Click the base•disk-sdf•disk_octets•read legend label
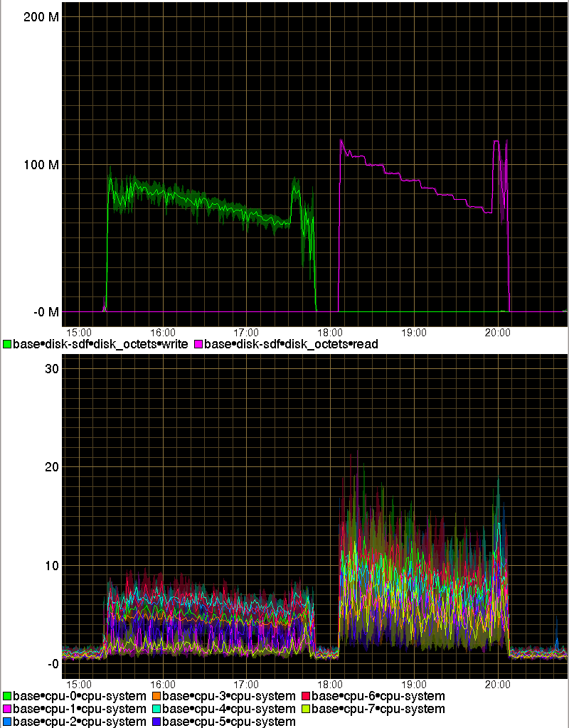This screenshot has height=728, width=569. (291, 344)
